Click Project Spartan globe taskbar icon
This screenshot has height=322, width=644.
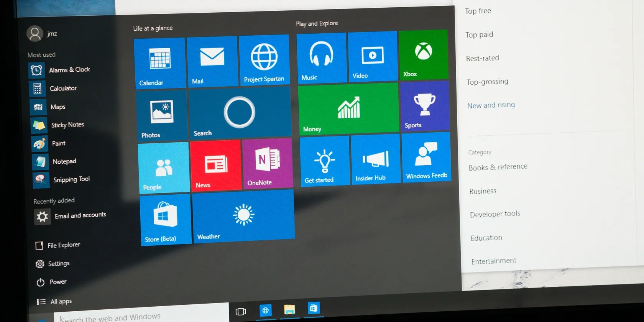[x=265, y=310]
